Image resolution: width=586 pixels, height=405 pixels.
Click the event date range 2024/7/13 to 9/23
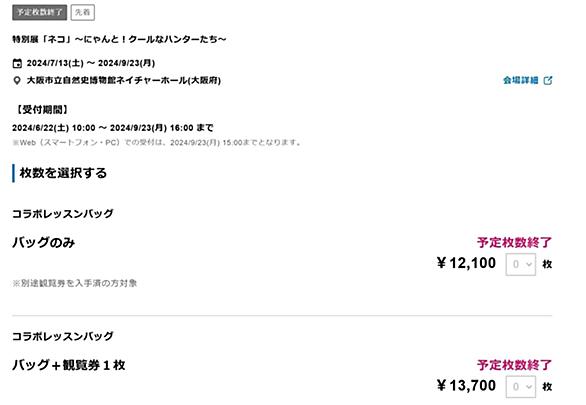pyautogui.click(x=91, y=63)
